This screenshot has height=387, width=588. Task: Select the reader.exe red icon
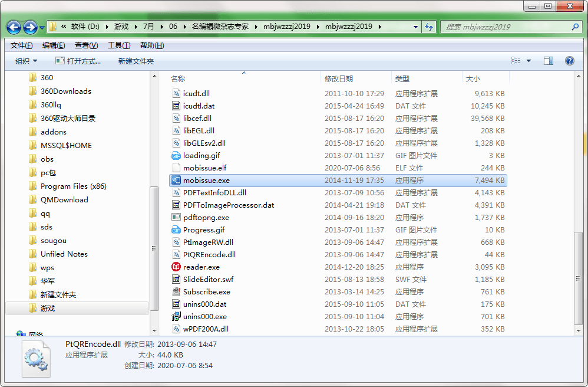tap(176, 267)
